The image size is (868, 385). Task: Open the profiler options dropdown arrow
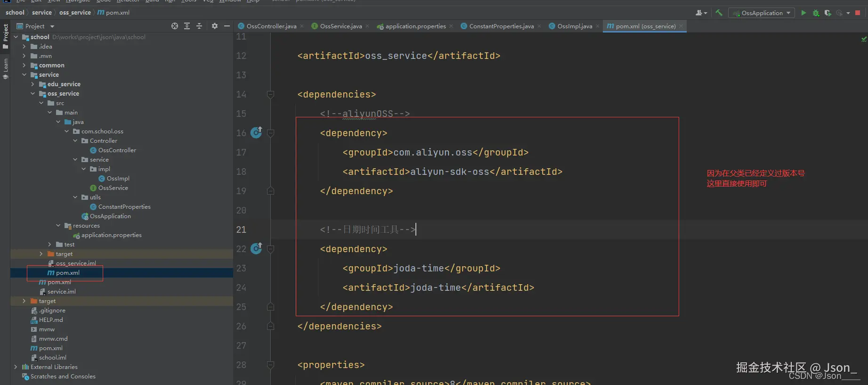pos(848,13)
